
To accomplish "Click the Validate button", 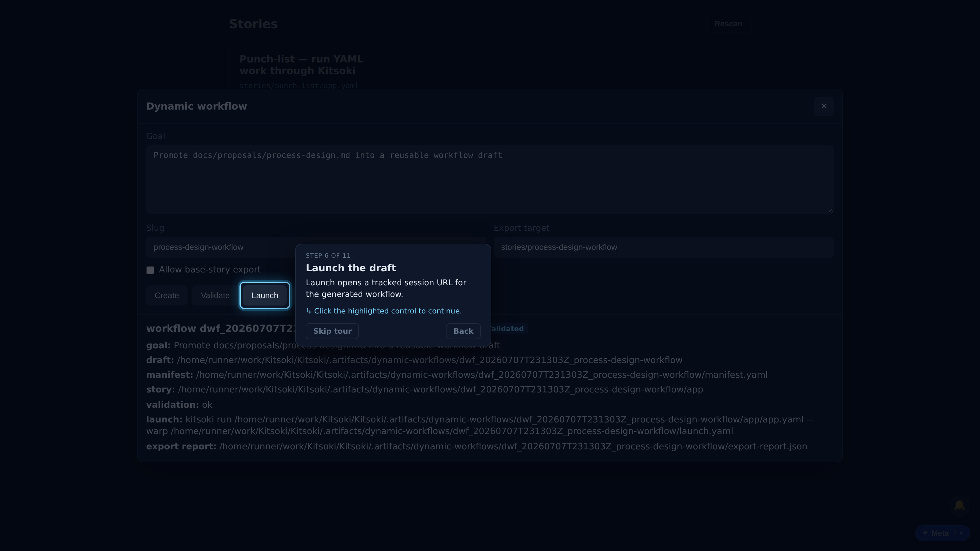I will [x=215, y=295].
